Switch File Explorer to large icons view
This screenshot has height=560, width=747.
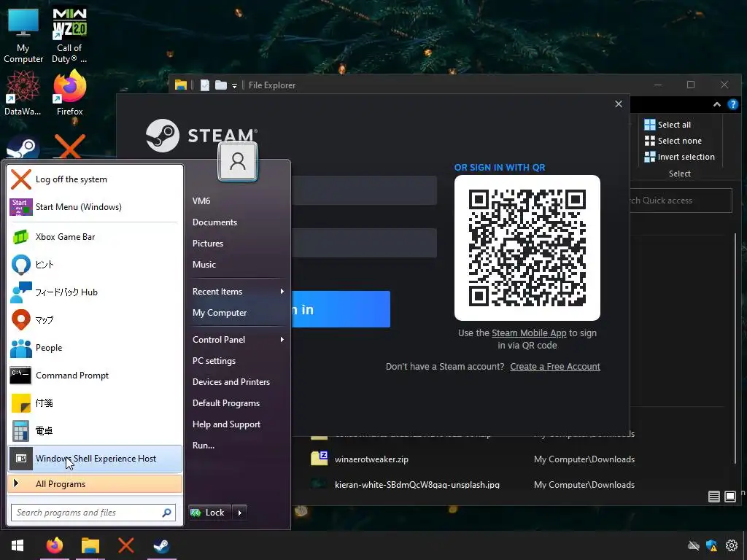tap(730, 497)
